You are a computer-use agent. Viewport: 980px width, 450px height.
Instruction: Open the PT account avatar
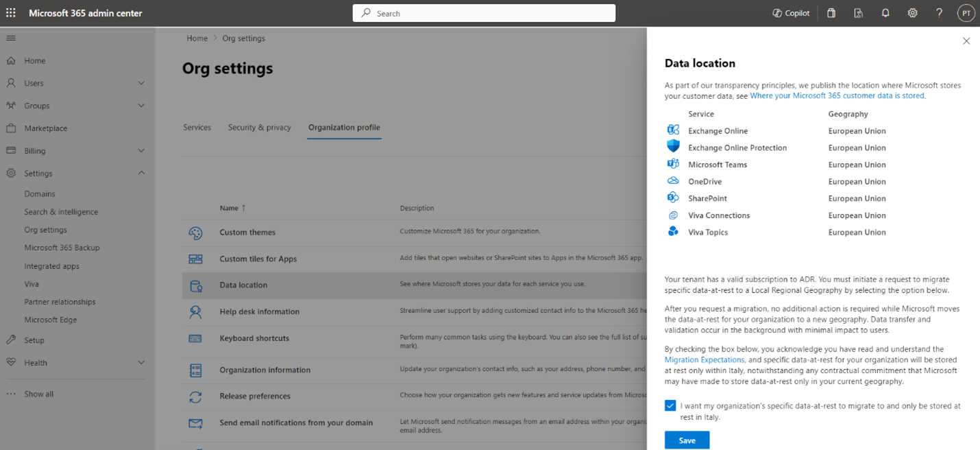966,13
